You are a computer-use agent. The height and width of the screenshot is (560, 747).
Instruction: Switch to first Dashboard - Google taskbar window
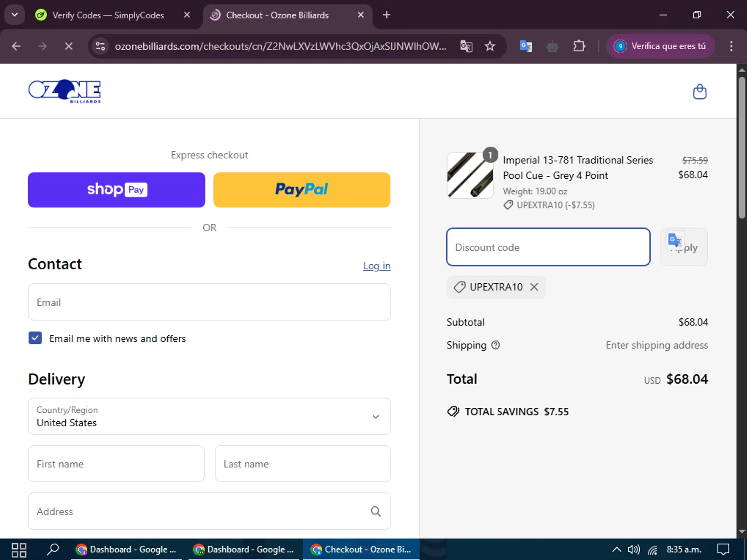click(x=126, y=550)
